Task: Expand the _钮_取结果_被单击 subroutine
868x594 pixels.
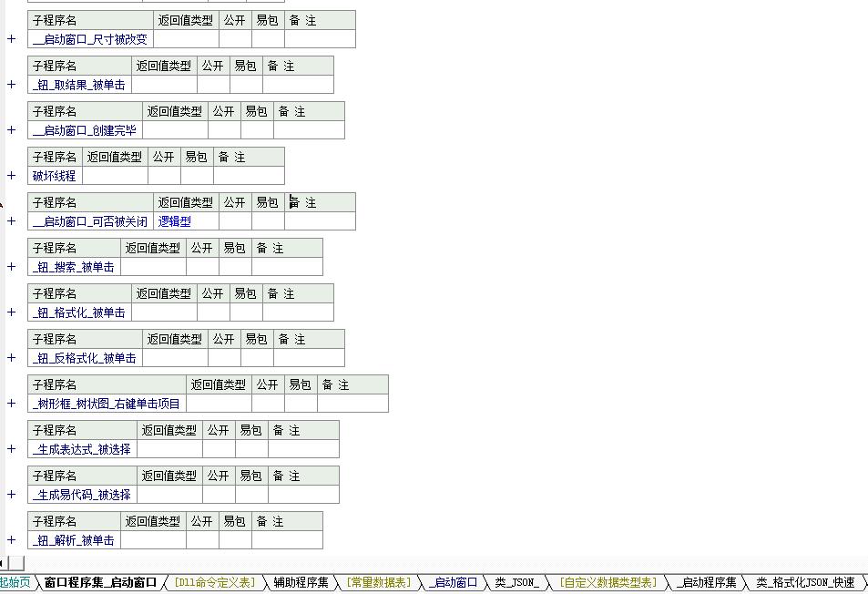Action: (11, 85)
